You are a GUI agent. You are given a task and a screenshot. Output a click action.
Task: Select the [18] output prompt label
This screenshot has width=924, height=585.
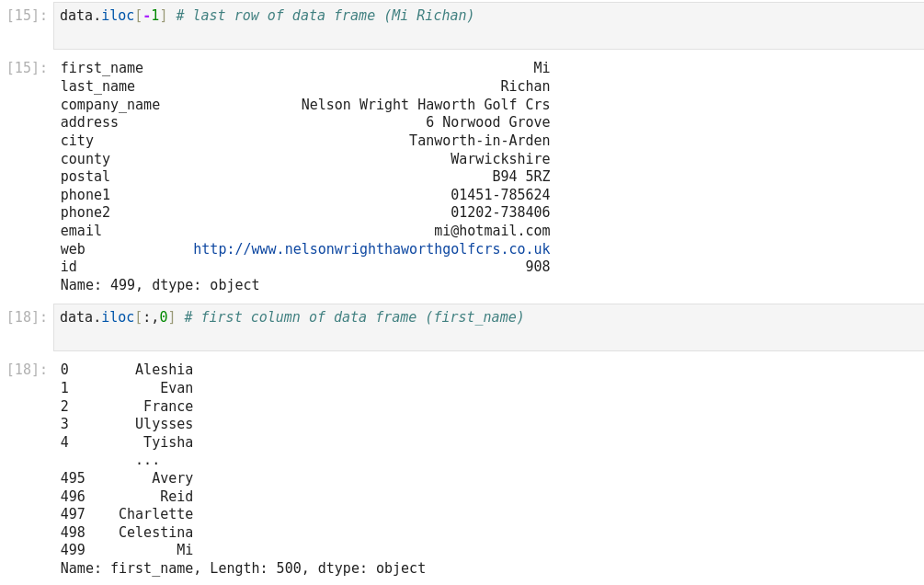(27, 370)
